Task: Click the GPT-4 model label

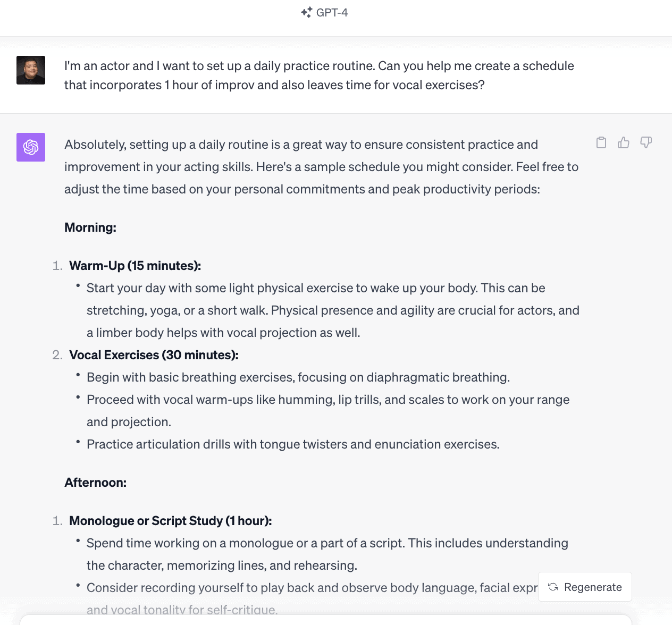Action: pyautogui.click(x=332, y=13)
